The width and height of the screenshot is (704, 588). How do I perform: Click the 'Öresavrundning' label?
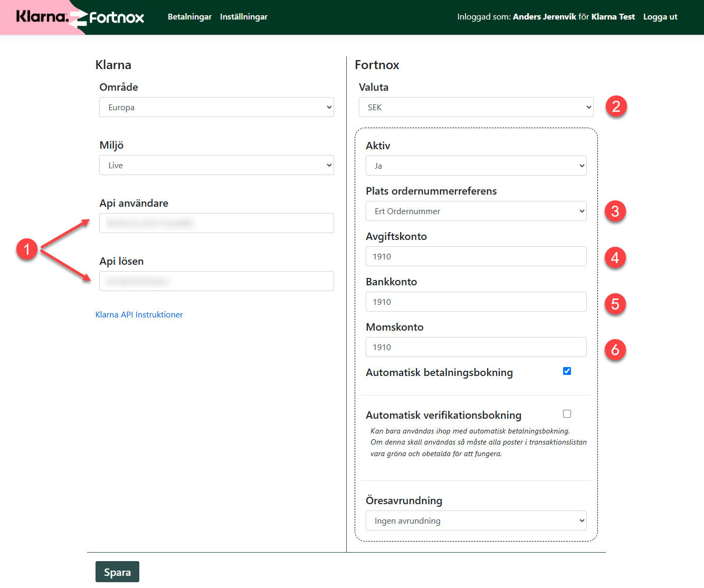(x=404, y=500)
